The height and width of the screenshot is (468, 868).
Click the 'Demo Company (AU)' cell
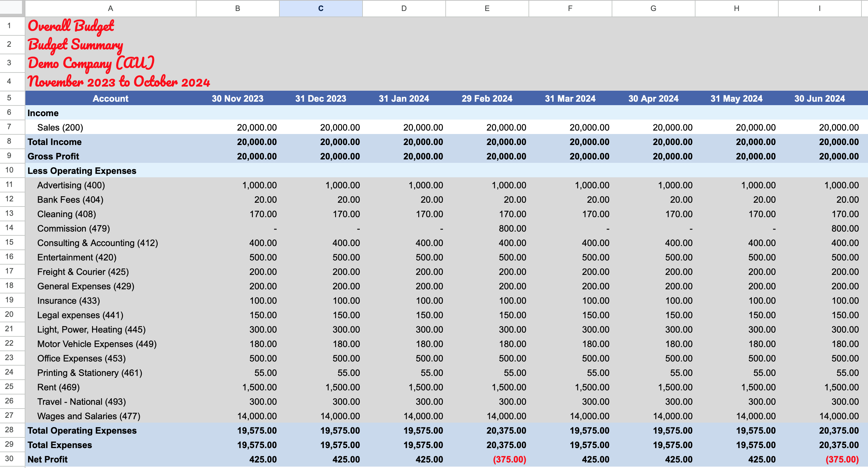(110, 63)
